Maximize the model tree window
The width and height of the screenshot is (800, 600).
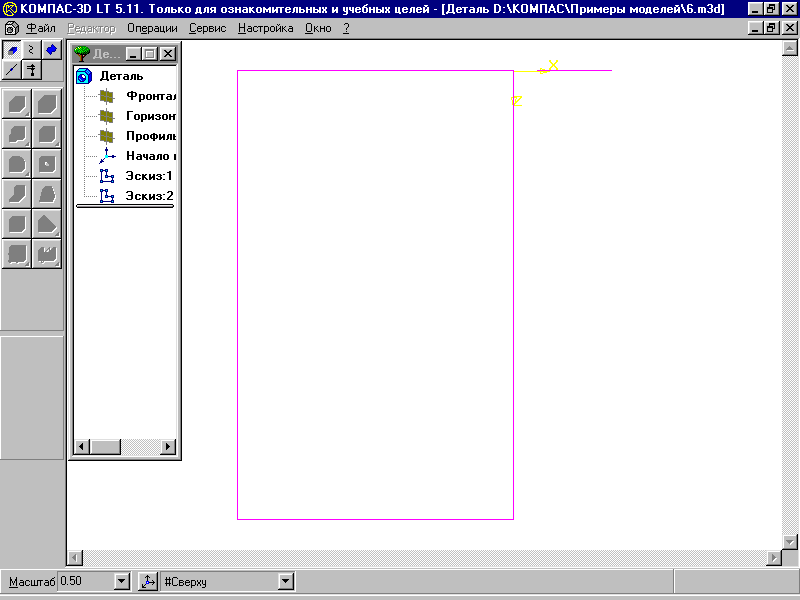click(x=150, y=54)
